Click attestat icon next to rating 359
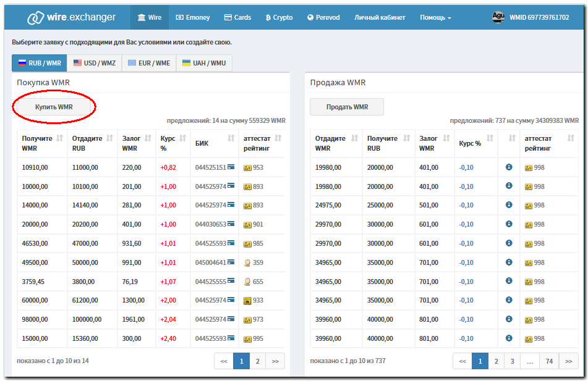Viewport: 588px width, 381px height. 247,262
